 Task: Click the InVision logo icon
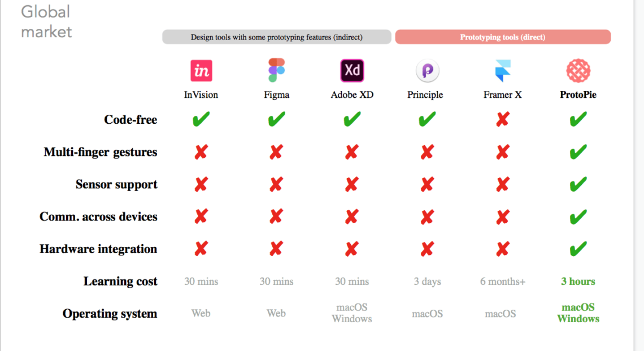(x=201, y=71)
